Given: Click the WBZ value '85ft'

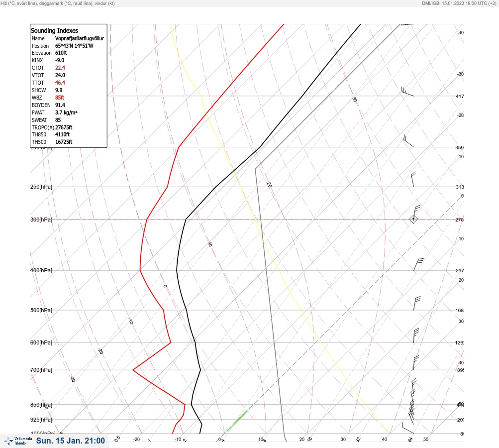Looking at the screenshot, I should (60, 98).
